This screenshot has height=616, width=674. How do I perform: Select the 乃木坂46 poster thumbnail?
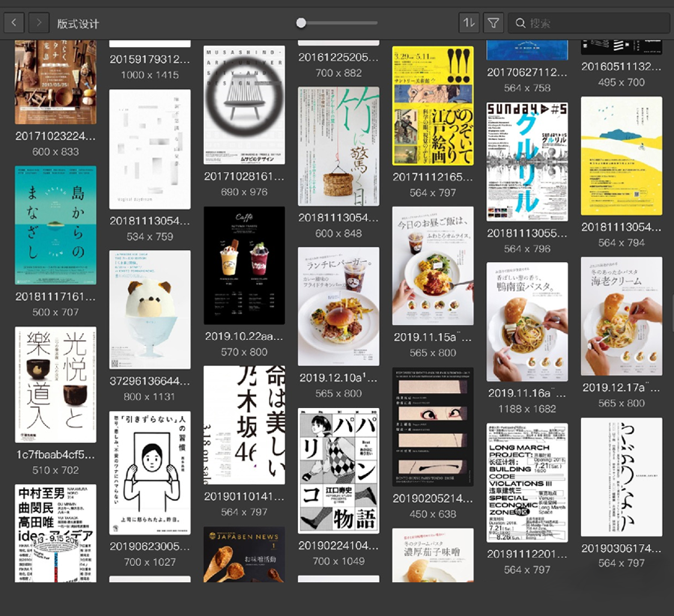pos(244,425)
